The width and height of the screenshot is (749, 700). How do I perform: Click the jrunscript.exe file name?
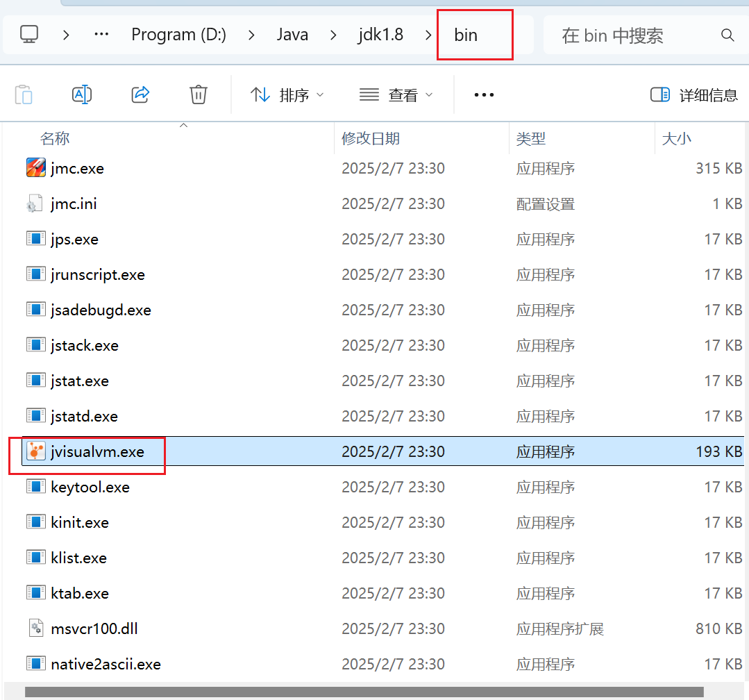point(98,275)
